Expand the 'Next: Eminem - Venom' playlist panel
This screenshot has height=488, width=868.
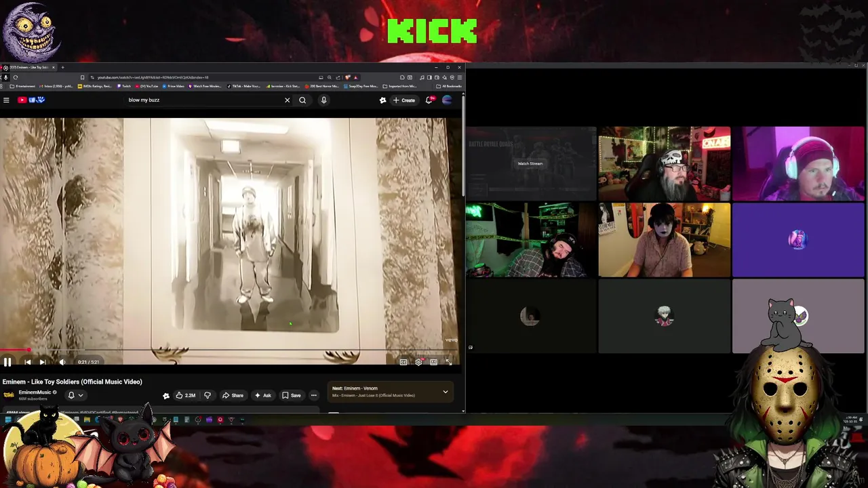[x=446, y=392]
